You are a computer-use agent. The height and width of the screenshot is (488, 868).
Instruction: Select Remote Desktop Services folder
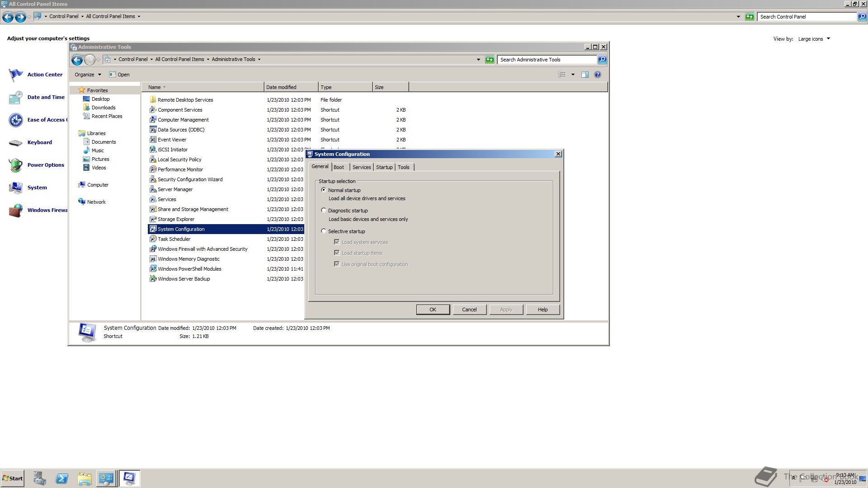(x=185, y=100)
